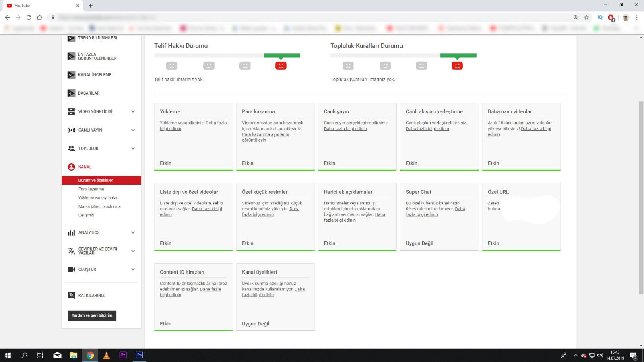The height and width of the screenshot is (362, 644).
Task: Expand the Video Yöneticisi menu chevron
Action: tap(133, 111)
